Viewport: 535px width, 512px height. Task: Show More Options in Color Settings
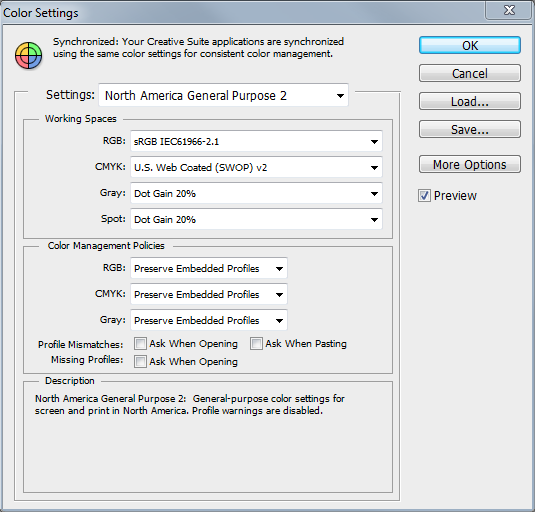pyautogui.click(x=470, y=164)
